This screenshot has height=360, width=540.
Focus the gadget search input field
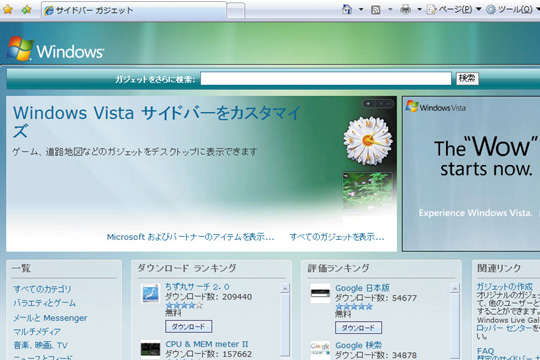click(325, 79)
